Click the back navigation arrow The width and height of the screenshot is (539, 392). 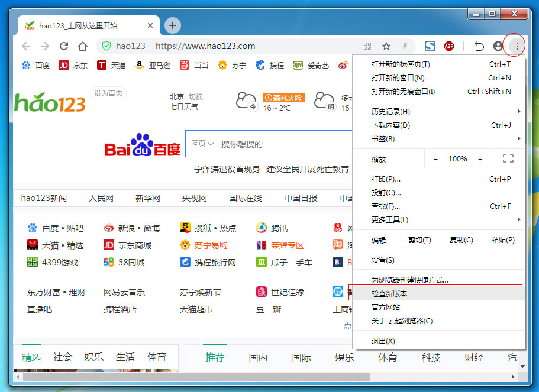[26, 46]
